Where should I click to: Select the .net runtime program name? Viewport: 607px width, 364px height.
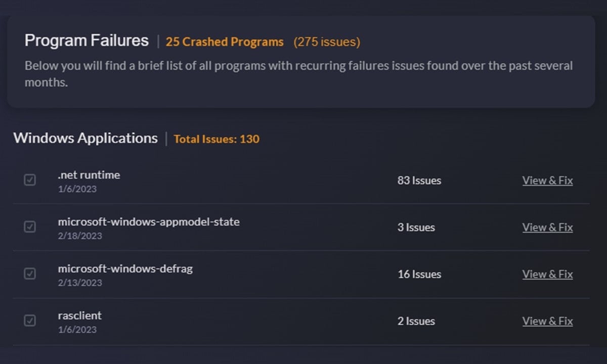[x=89, y=175]
